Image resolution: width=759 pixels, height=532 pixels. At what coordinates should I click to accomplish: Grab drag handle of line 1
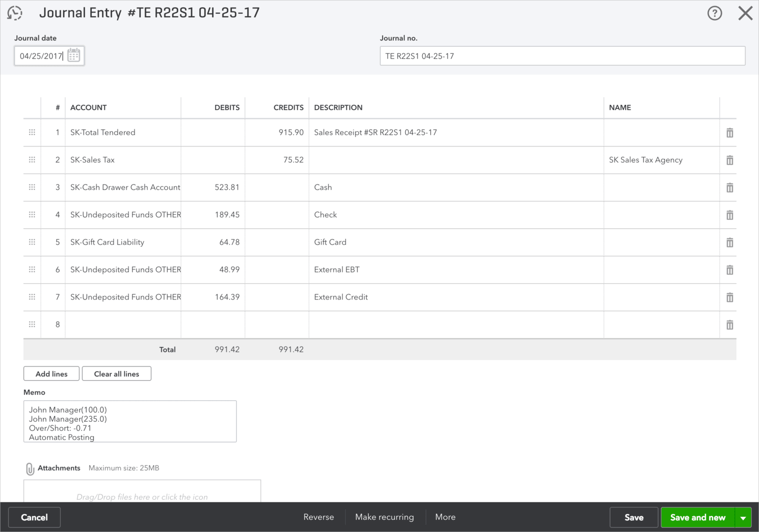32,132
